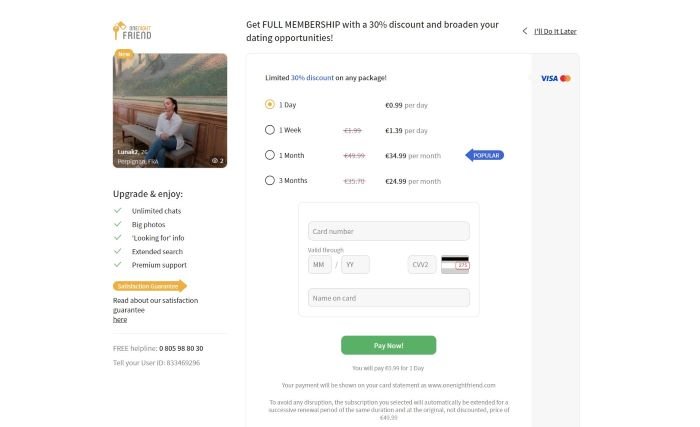Image resolution: width=700 pixels, height=427 pixels.
Task: Select the 1 Week plan radio button
Action: click(270, 130)
